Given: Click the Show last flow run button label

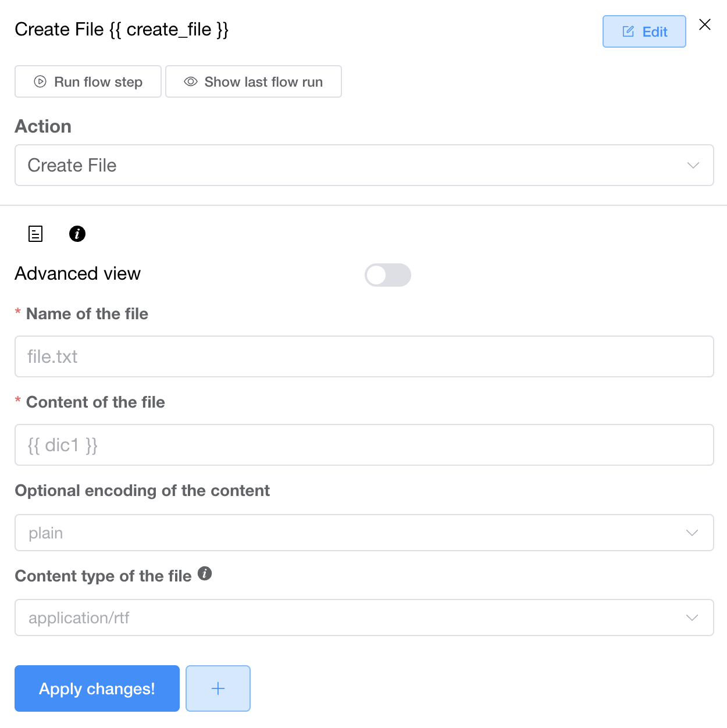Looking at the screenshot, I should [x=263, y=82].
